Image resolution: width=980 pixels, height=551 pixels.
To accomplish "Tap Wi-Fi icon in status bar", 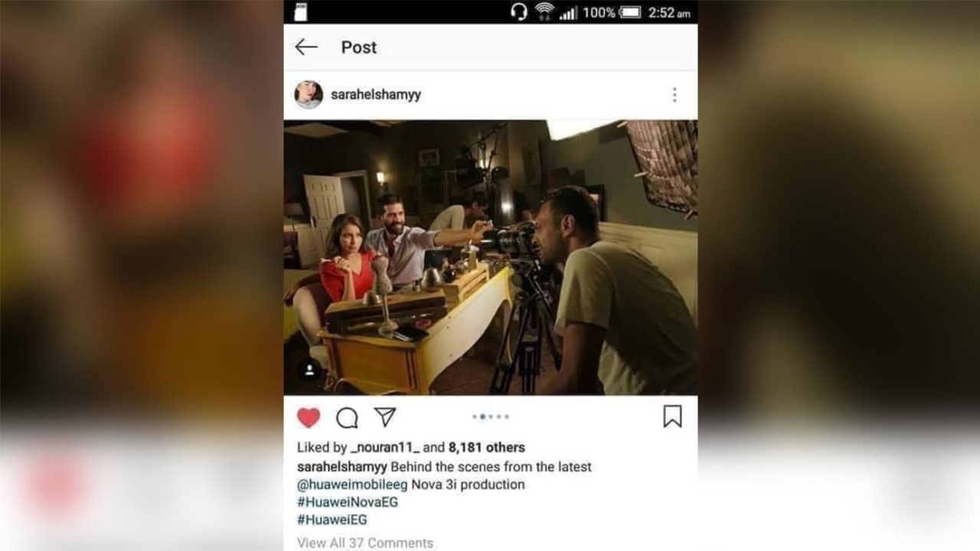I will coord(544,11).
